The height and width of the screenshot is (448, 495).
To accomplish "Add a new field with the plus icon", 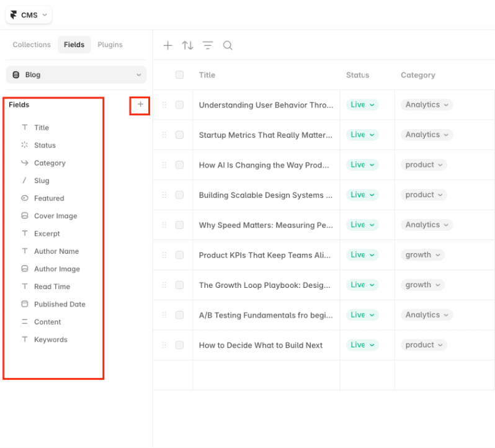I will (x=140, y=104).
